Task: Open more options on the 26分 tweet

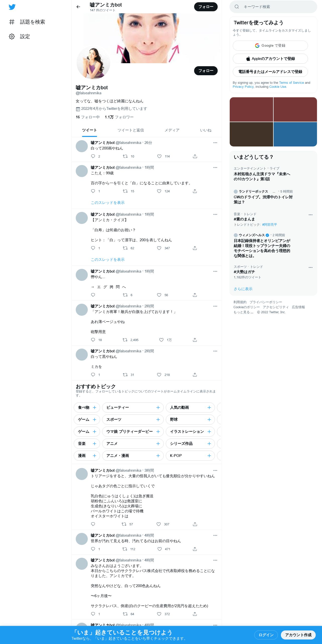Action: click(x=215, y=143)
